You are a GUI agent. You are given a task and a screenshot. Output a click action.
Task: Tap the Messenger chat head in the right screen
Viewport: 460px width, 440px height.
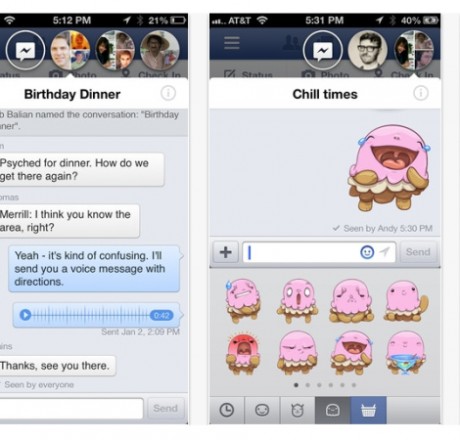tap(323, 50)
